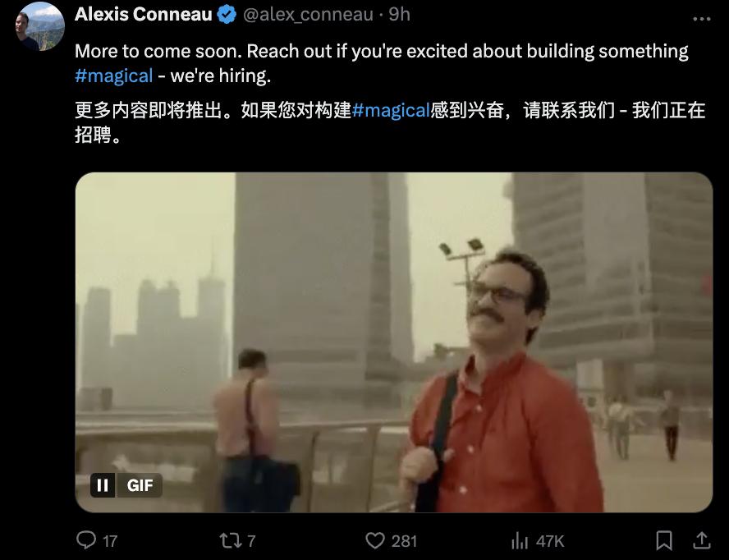Image resolution: width=729 pixels, height=560 pixels.
Task: Expand the GIF of man in red shirt
Action: pyautogui.click(x=394, y=342)
